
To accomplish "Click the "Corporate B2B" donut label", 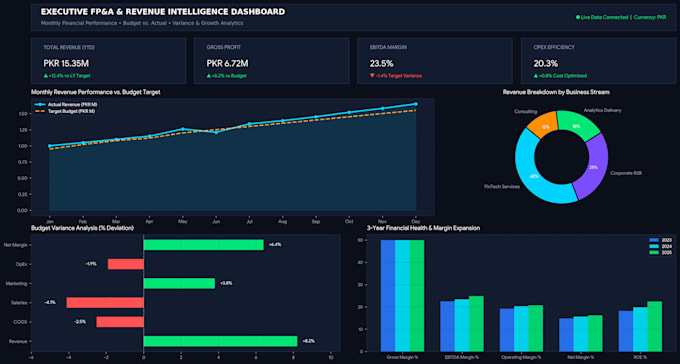I will click(x=626, y=173).
